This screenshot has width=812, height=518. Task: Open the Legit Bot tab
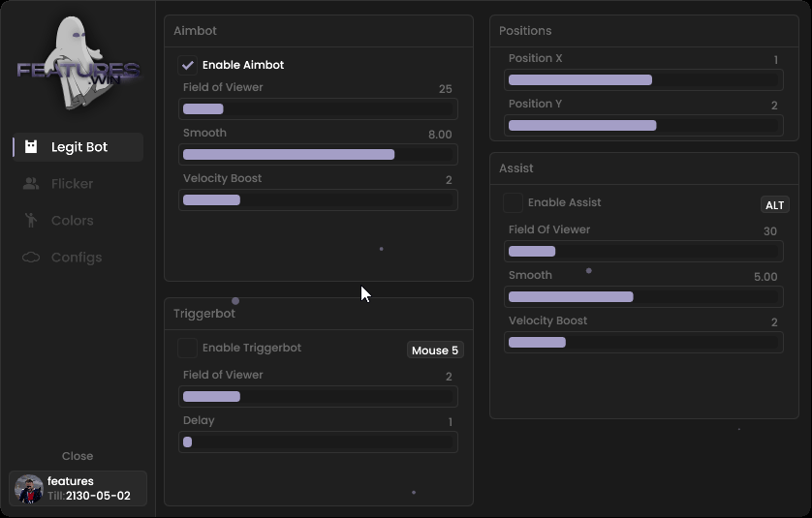coord(78,147)
